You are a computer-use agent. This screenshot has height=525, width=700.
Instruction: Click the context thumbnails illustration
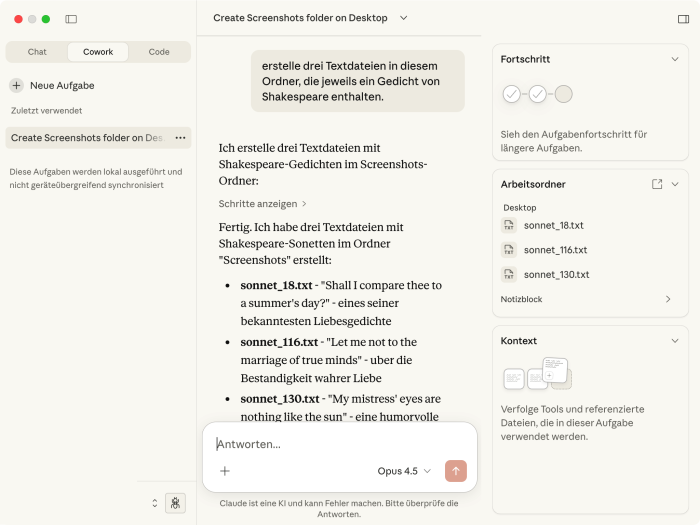[x=538, y=374]
